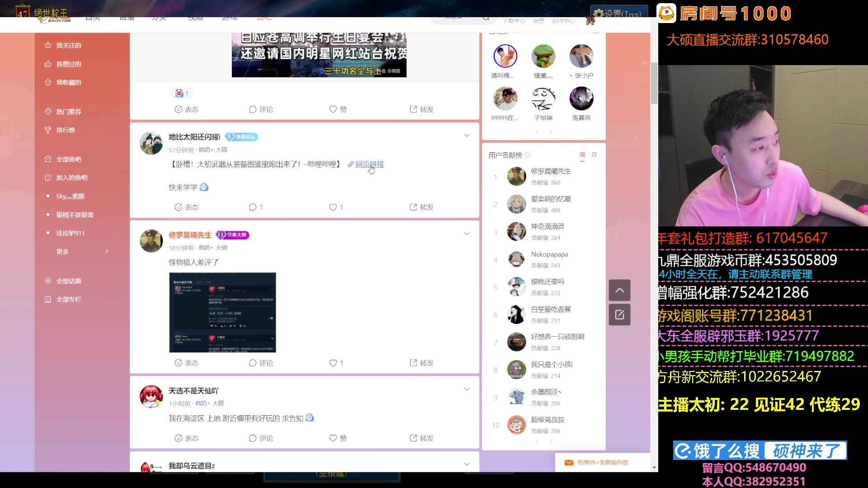The height and width of the screenshot is (488, 868).
Task: Click 评论 on the 怪物猎人差评了 post
Action: (261, 363)
